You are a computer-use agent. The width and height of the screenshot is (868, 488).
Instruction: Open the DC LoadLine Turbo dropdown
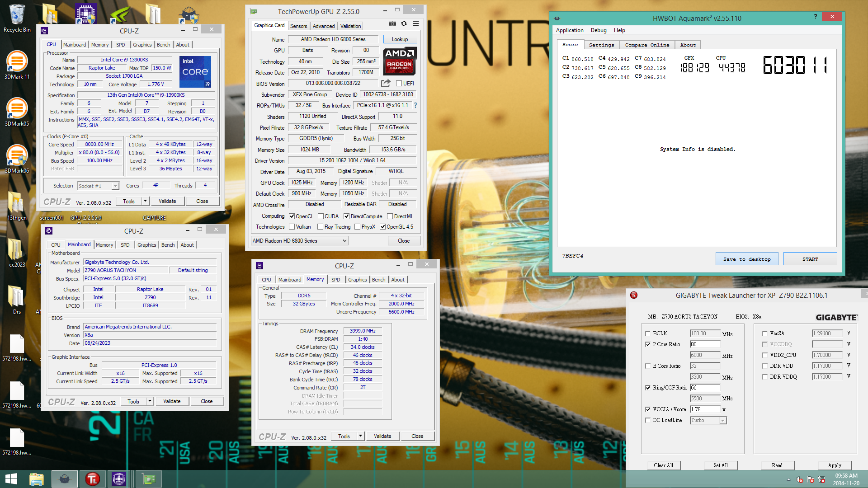click(708, 421)
